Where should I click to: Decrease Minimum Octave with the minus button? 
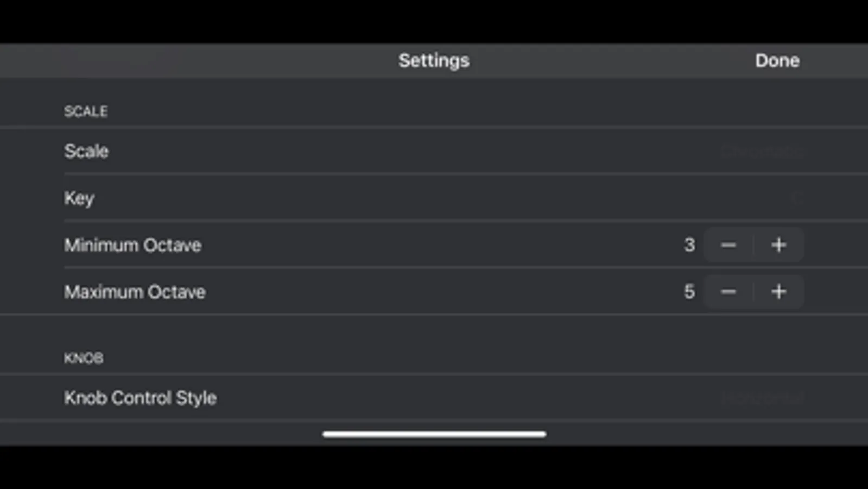[728, 245]
